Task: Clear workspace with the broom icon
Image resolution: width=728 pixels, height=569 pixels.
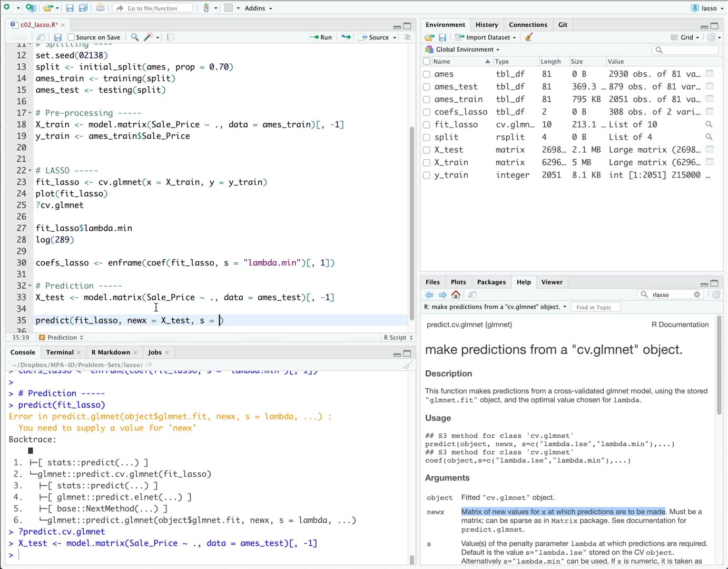Action: (529, 37)
